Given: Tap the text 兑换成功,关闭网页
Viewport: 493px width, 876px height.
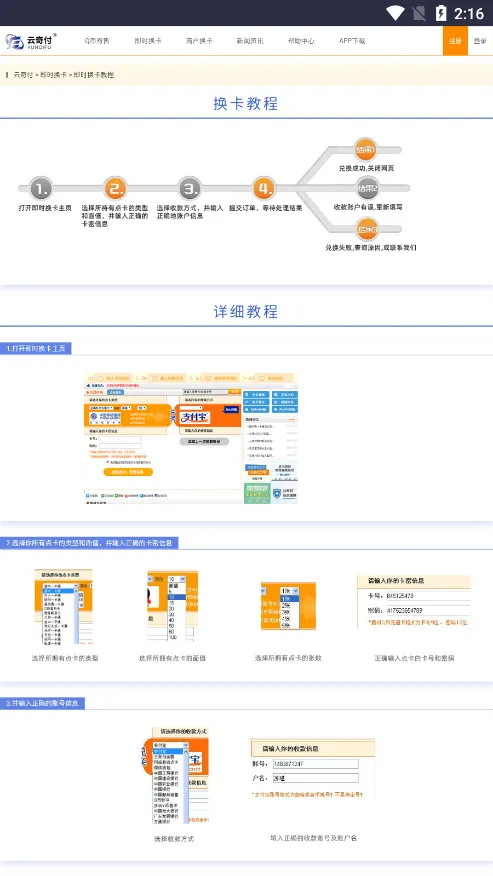Looking at the screenshot, I should tap(367, 168).
